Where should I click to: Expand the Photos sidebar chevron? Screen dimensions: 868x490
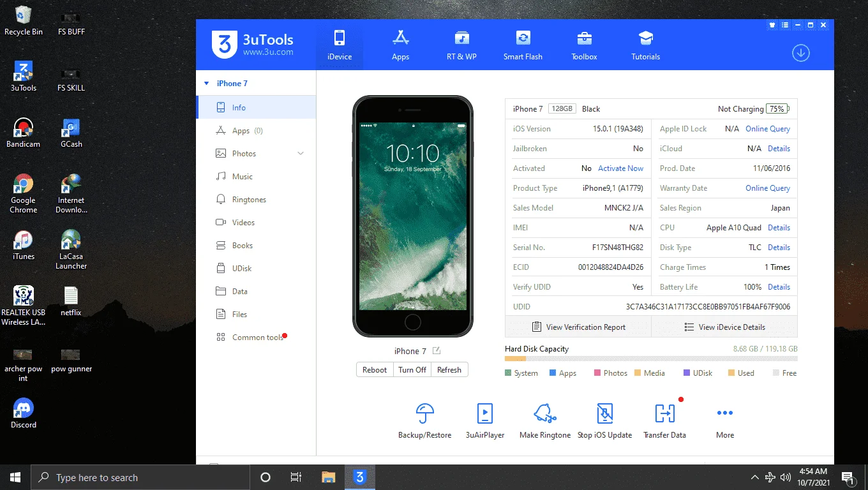coord(301,153)
